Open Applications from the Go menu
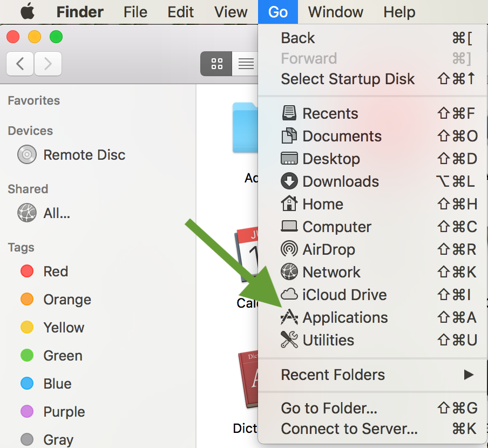 pos(344,317)
